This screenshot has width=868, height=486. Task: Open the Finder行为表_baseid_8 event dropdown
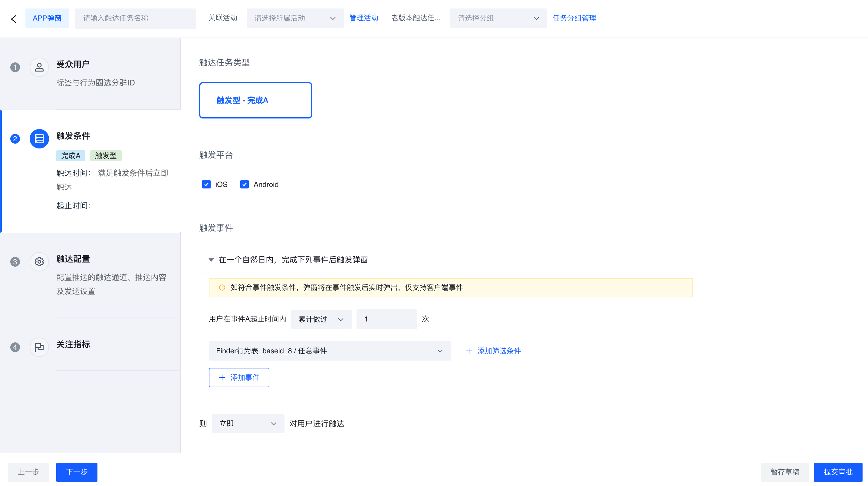point(329,351)
